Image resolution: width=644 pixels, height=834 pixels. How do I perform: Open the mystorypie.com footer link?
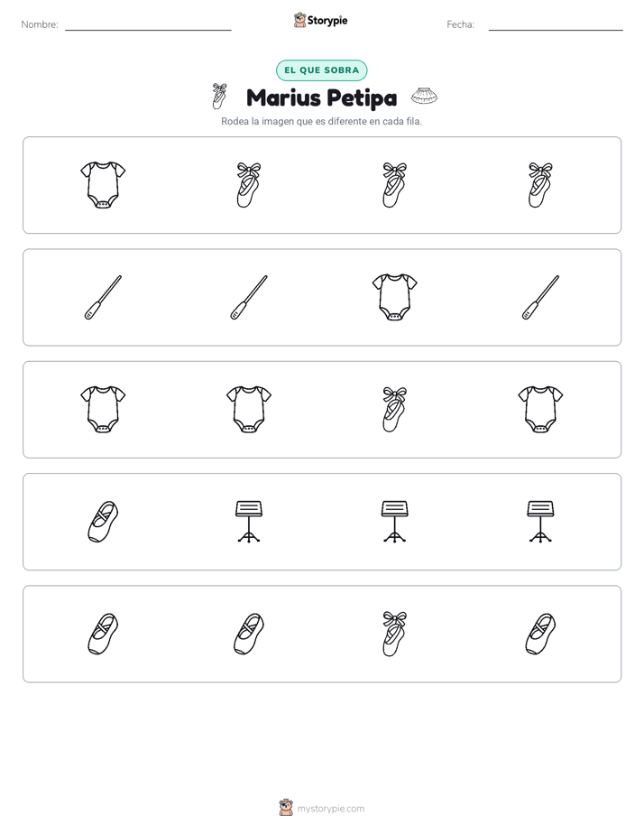click(330, 809)
